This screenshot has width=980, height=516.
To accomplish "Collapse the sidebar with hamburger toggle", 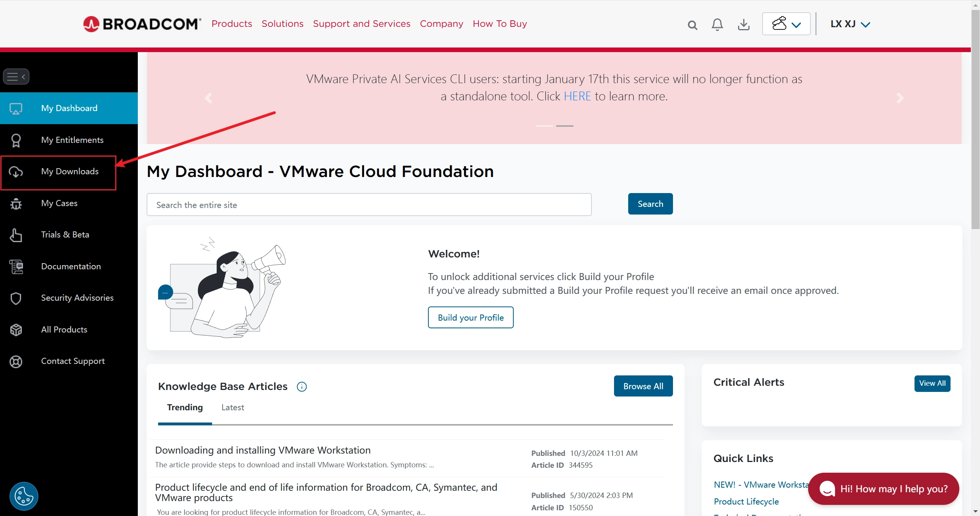I will click(x=16, y=77).
